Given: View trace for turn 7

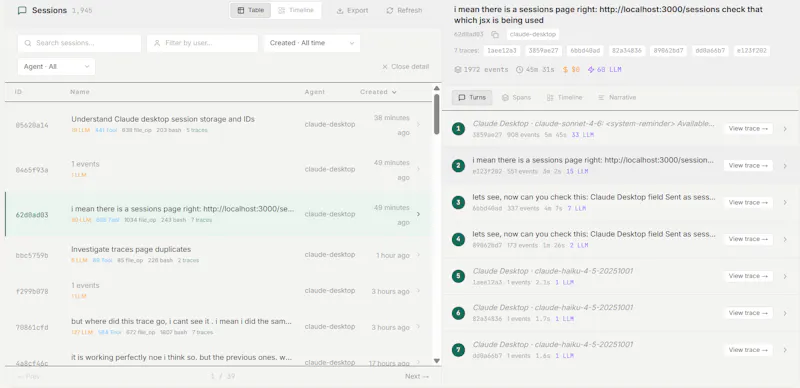Looking at the screenshot, I should tap(748, 350).
